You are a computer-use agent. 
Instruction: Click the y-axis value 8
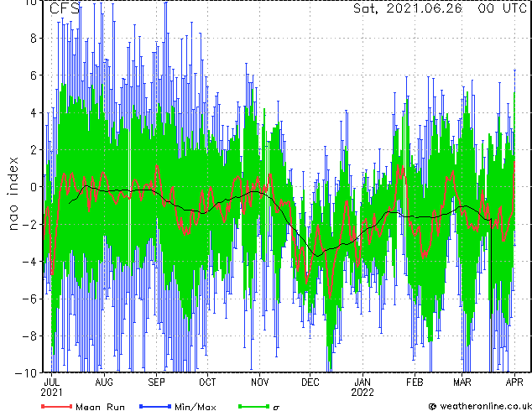pyautogui.click(x=34, y=39)
